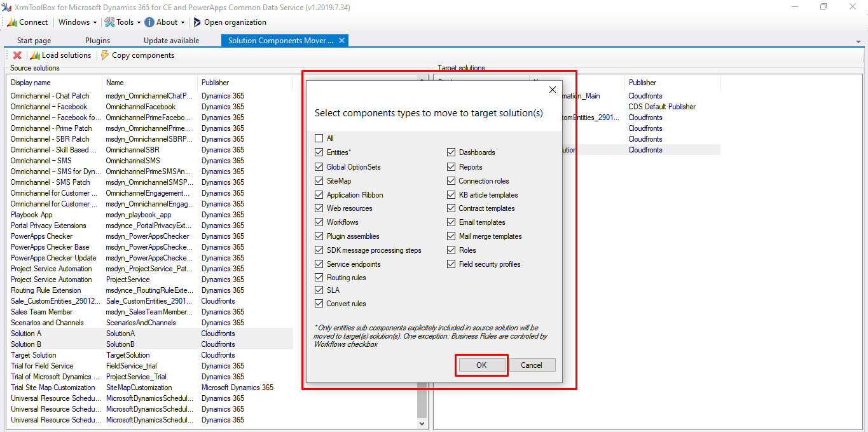The width and height of the screenshot is (868, 432).
Task: Click the Cancel button
Action: point(532,365)
